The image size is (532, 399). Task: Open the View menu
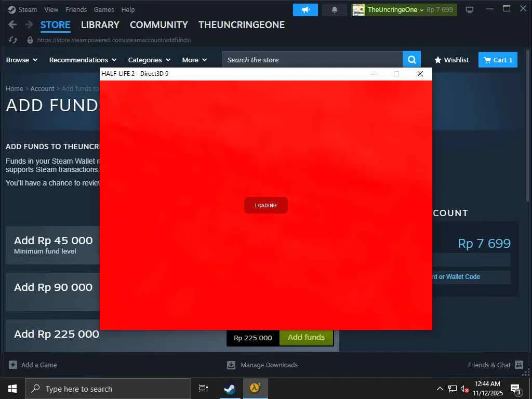pyautogui.click(x=51, y=9)
